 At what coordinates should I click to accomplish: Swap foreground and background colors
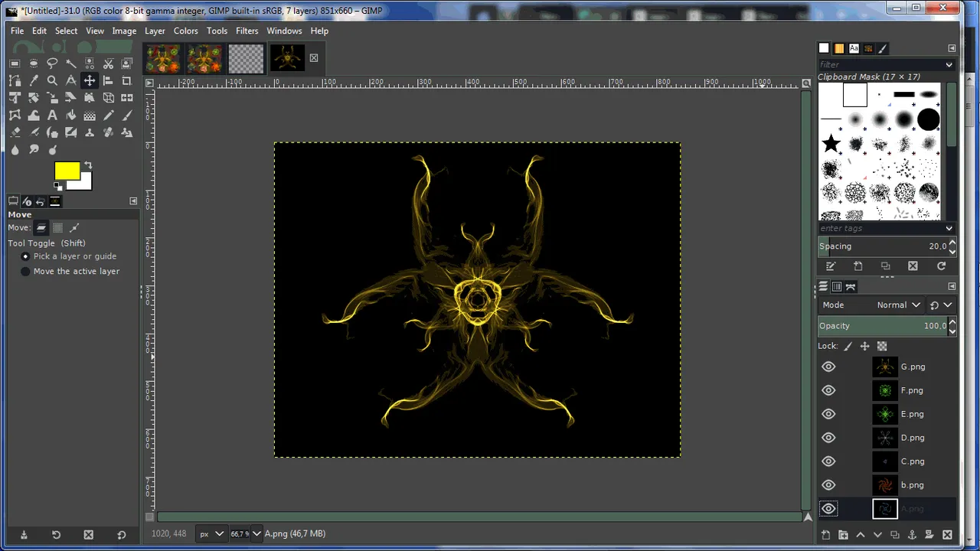pyautogui.click(x=88, y=165)
